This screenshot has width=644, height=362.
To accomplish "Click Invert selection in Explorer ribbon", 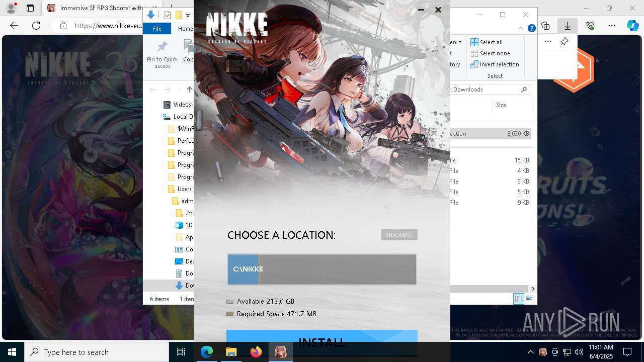I will click(495, 64).
